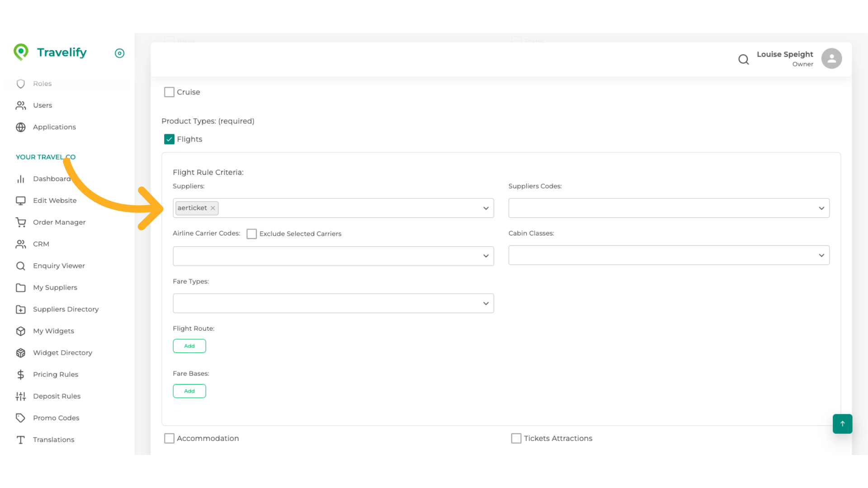This screenshot has height=488, width=868.
Task: Open the user avatar profile icon
Action: (x=831, y=59)
